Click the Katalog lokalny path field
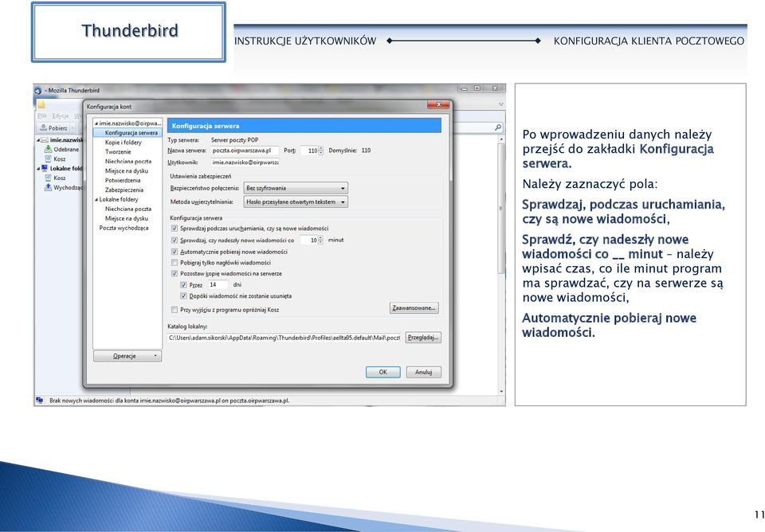The image size is (765, 532). [284, 338]
